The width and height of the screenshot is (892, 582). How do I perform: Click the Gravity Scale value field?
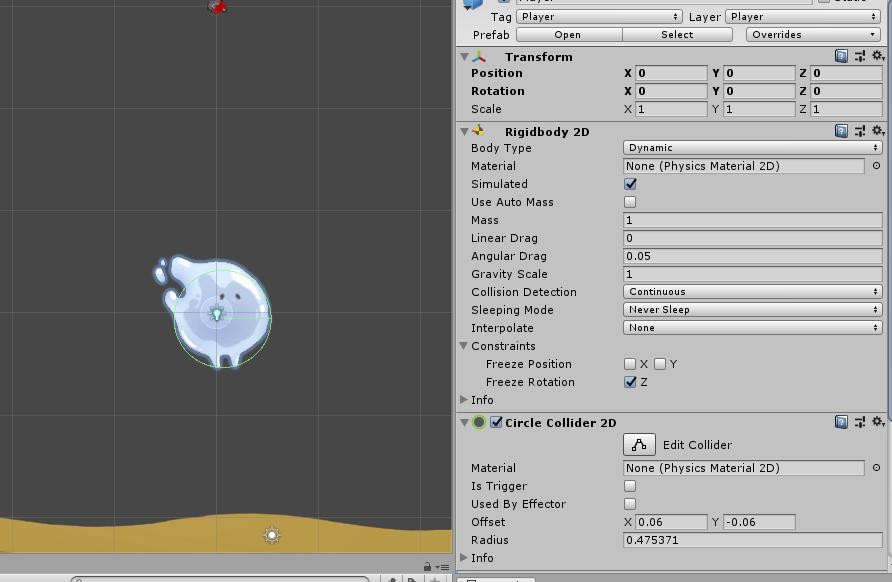pyautogui.click(x=753, y=274)
